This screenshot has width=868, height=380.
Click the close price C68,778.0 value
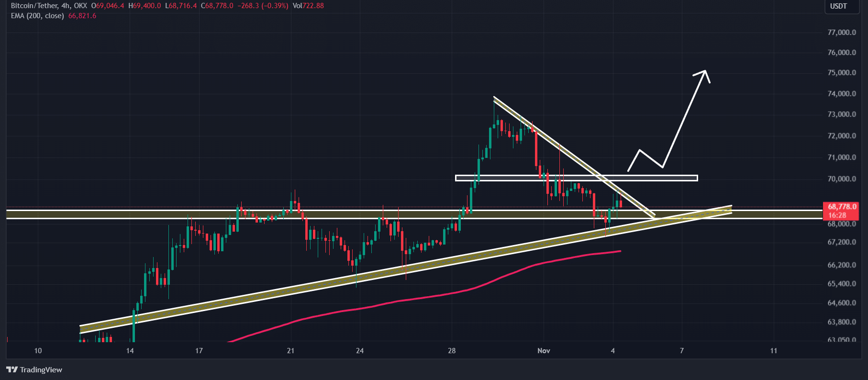point(217,6)
